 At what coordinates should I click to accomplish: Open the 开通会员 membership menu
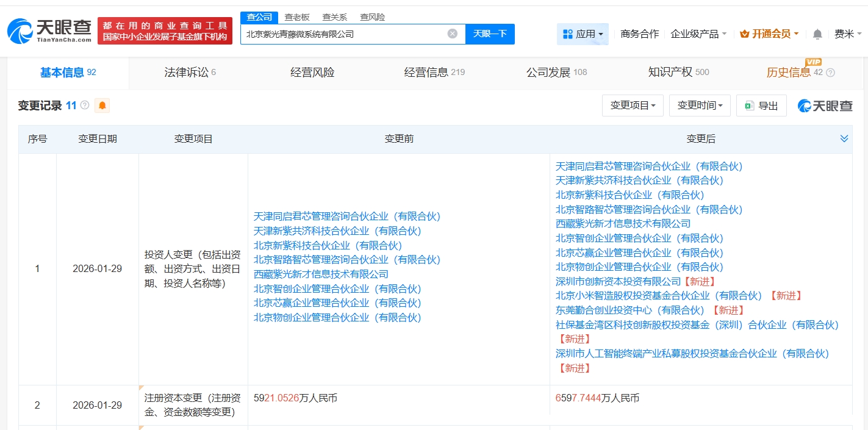click(769, 34)
